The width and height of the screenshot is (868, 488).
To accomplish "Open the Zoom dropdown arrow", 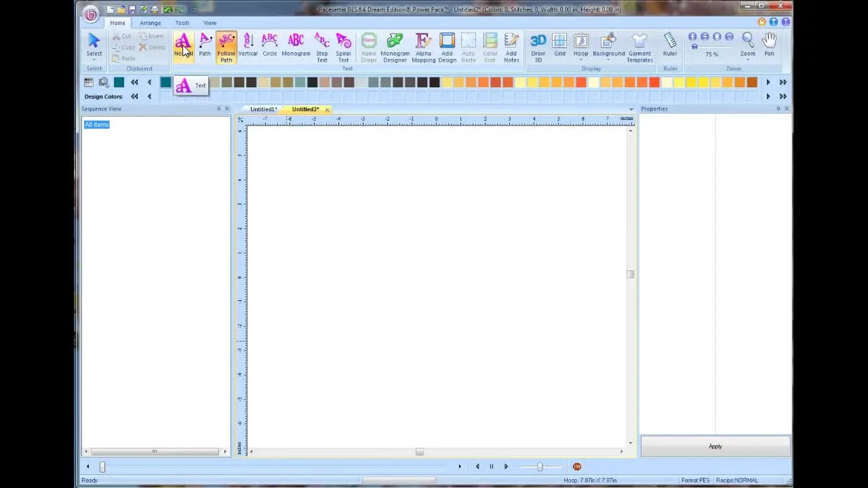I will point(747,60).
